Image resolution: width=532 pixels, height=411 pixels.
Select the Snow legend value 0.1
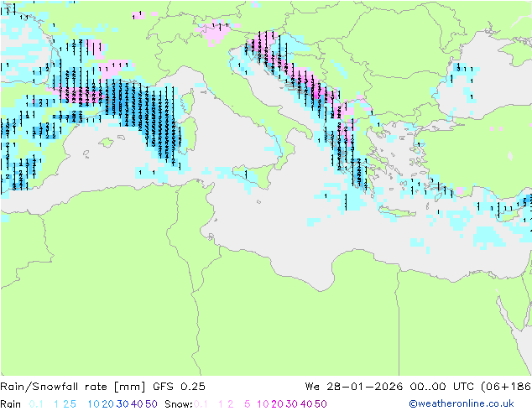(201, 404)
